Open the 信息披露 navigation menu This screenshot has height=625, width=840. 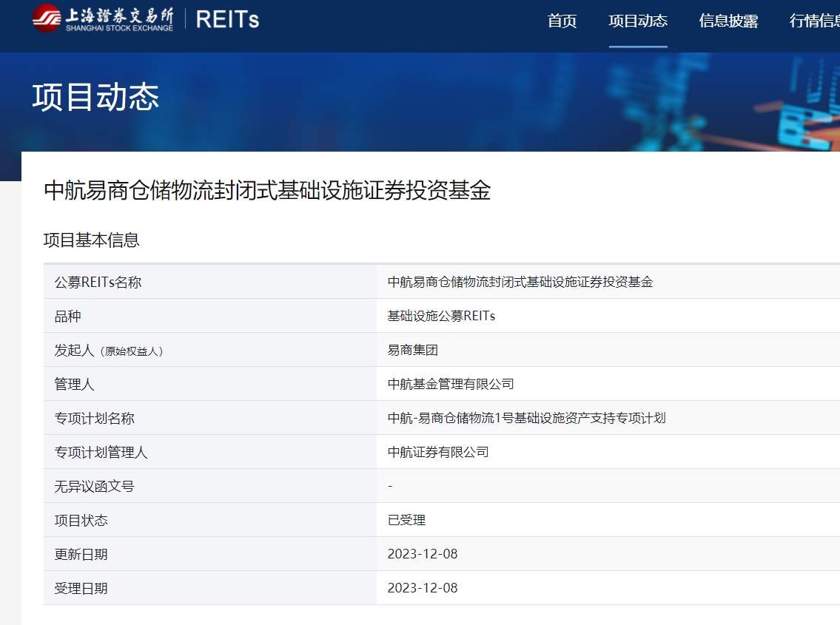728,21
